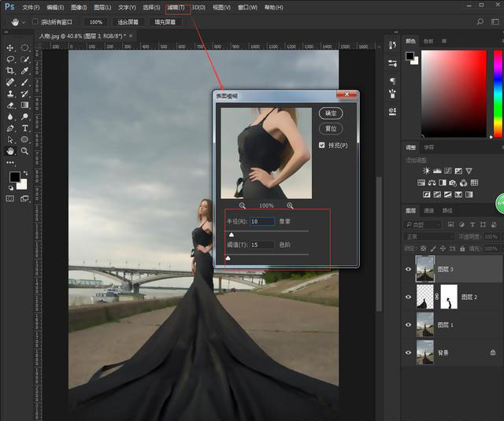Image resolution: width=504 pixels, height=421 pixels.
Task: Toggle lock all padlock icon
Action: tap(462, 249)
